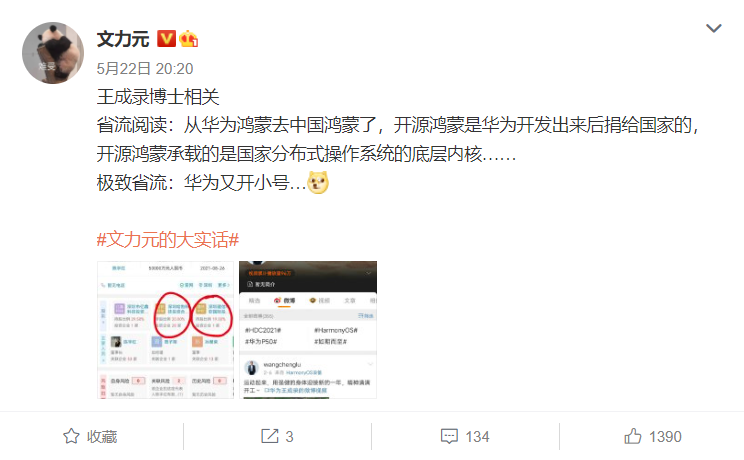Click the star favorite icon

point(71,436)
